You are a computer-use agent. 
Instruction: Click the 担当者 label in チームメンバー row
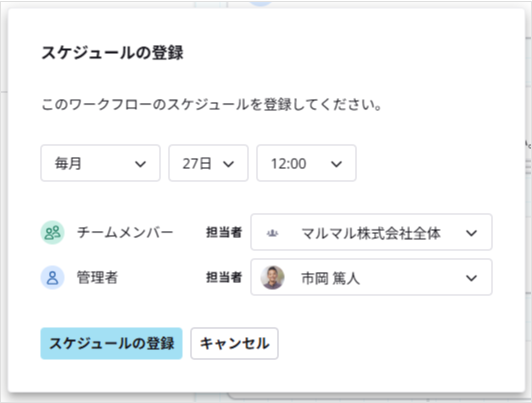224,232
